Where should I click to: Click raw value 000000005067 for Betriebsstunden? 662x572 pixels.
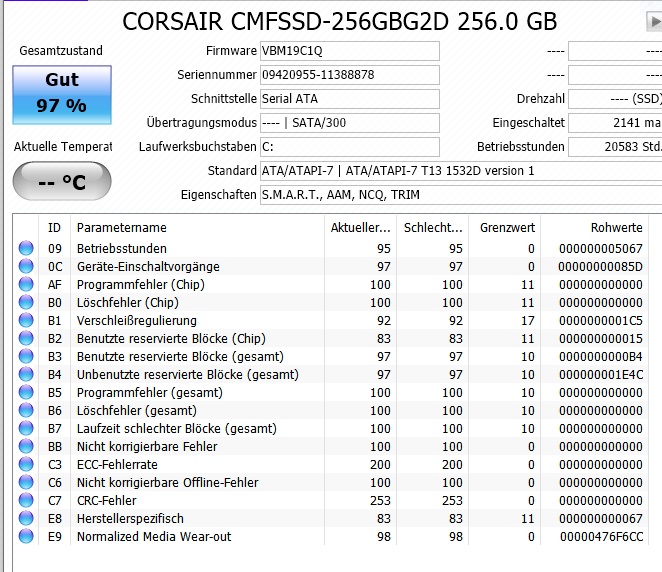tap(601, 249)
